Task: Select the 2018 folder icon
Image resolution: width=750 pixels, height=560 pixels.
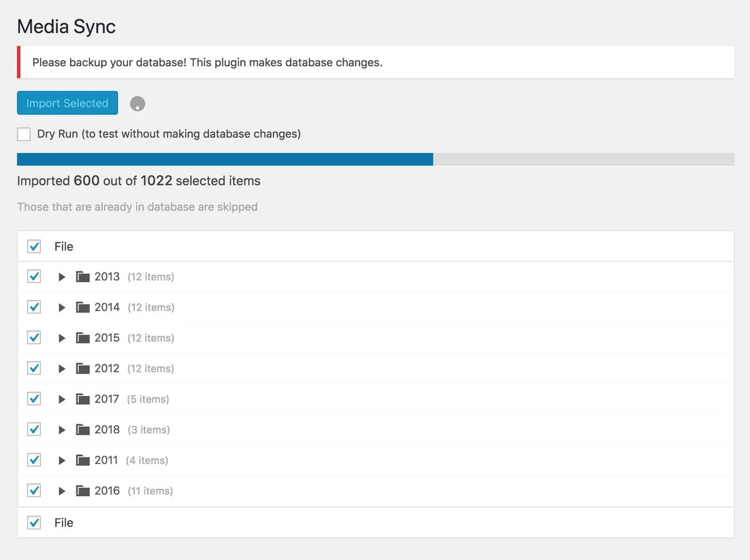Action: [82, 429]
